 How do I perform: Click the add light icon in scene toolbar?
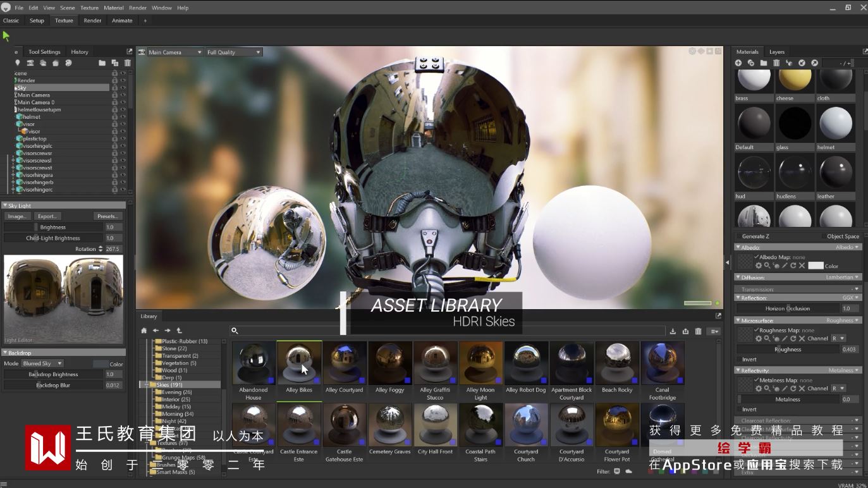(18, 63)
